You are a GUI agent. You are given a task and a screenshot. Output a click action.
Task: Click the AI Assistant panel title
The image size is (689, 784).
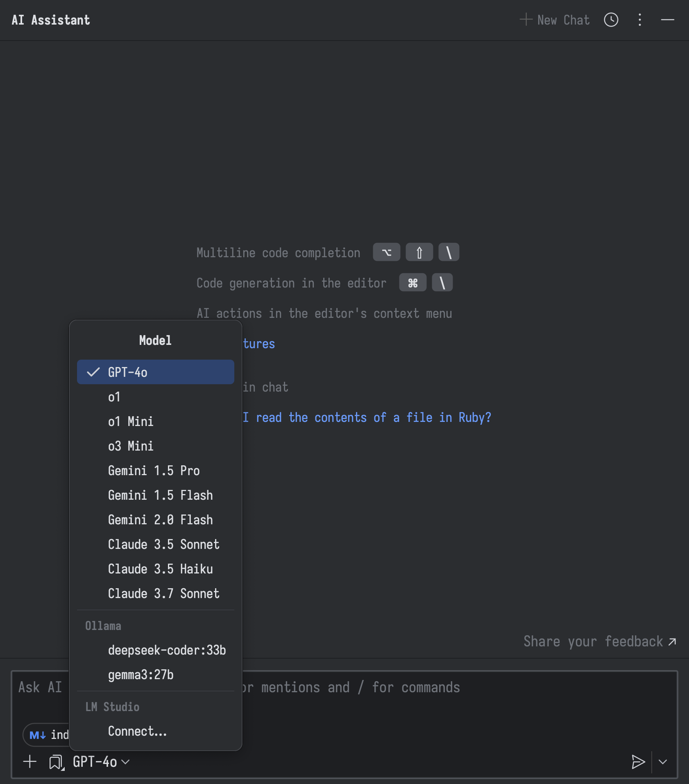(x=51, y=20)
